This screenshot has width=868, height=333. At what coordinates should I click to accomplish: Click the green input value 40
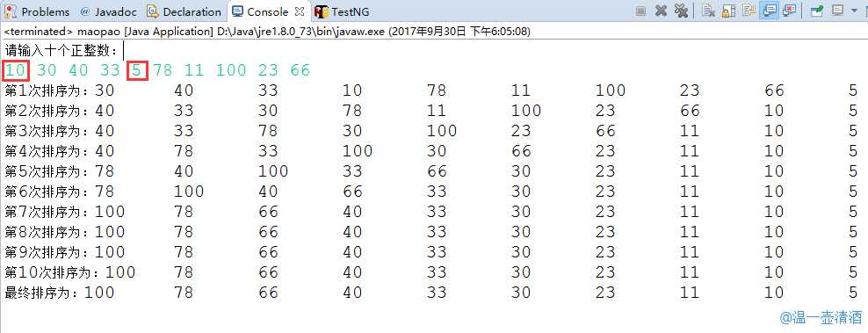click(78, 70)
